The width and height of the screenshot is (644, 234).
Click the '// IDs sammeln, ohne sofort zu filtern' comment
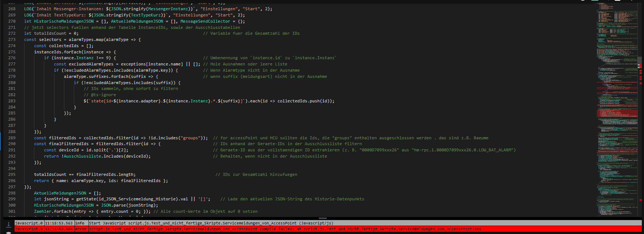tap(131, 88)
